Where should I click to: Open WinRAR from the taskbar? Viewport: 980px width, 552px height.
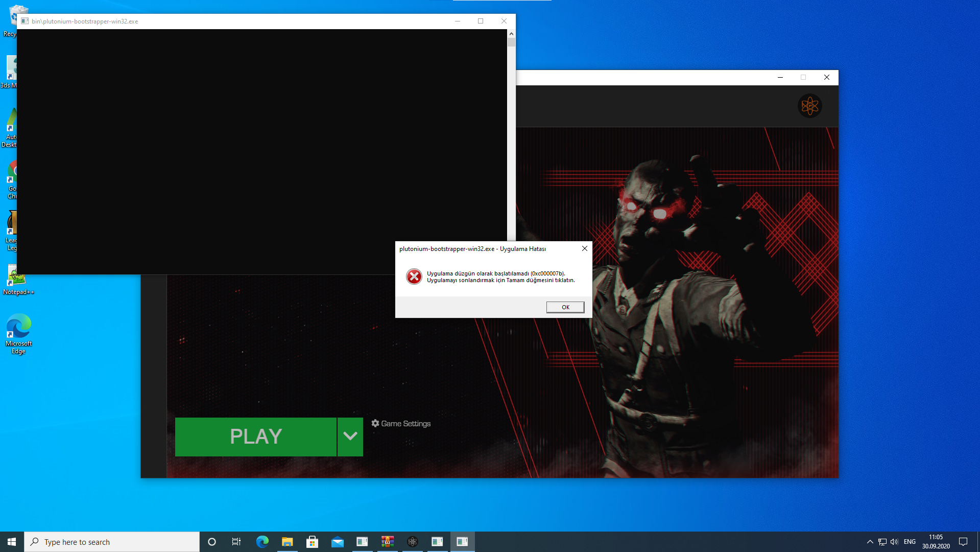point(388,542)
